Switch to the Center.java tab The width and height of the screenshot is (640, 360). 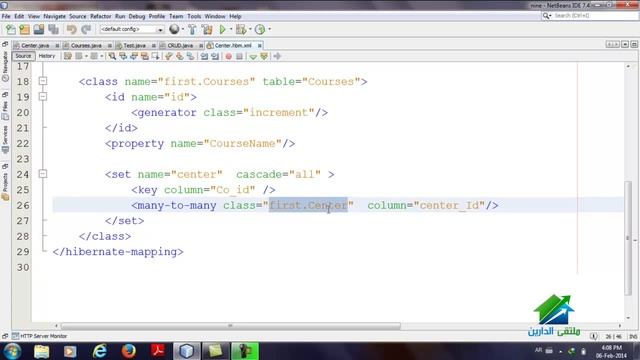35,45
